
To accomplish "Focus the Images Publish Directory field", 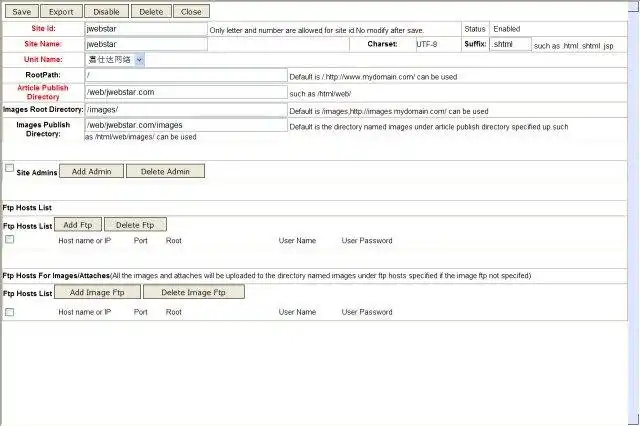I will [x=186, y=125].
